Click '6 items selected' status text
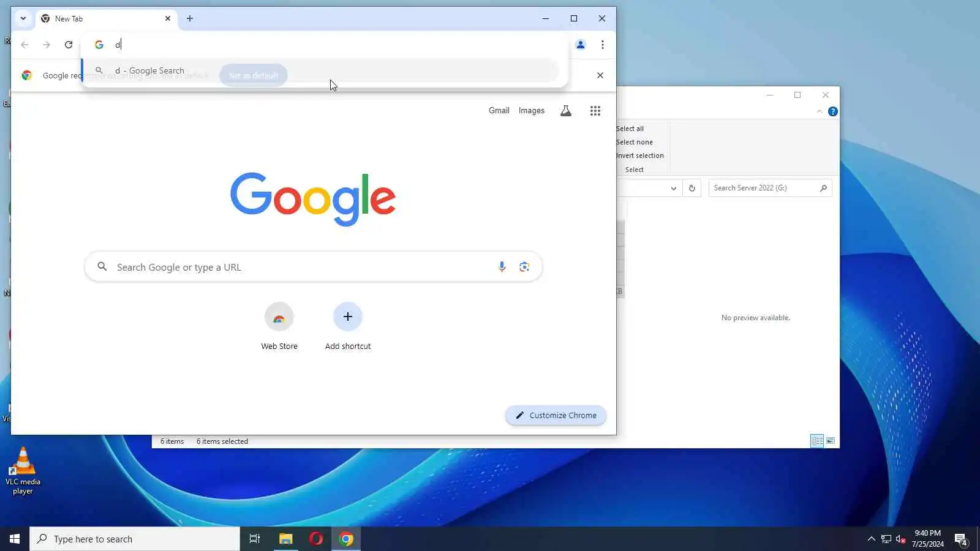Viewport: 980px width, 551px height. [222, 441]
